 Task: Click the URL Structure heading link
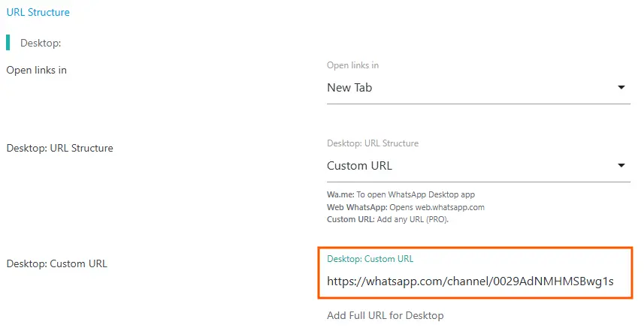coord(38,12)
